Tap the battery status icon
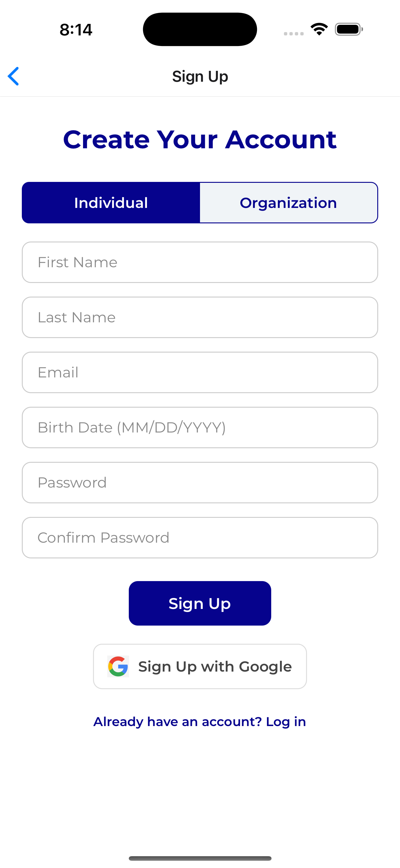This screenshot has height=868, width=400. click(x=349, y=29)
